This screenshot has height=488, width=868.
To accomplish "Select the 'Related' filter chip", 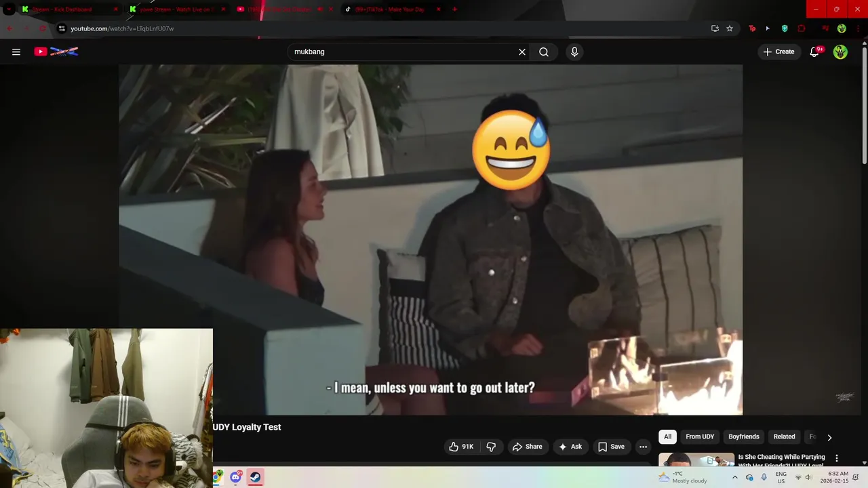I will 784,436.
